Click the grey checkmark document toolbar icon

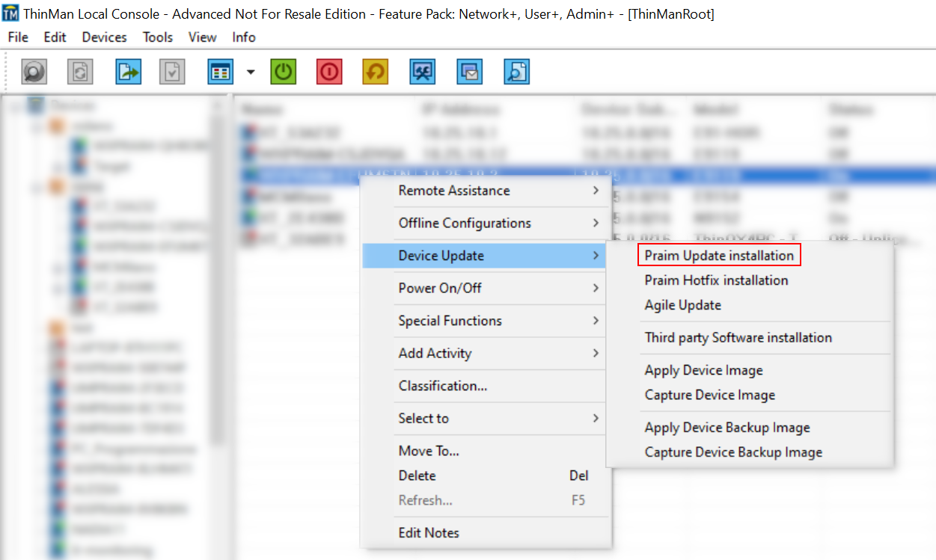(x=172, y=71)
